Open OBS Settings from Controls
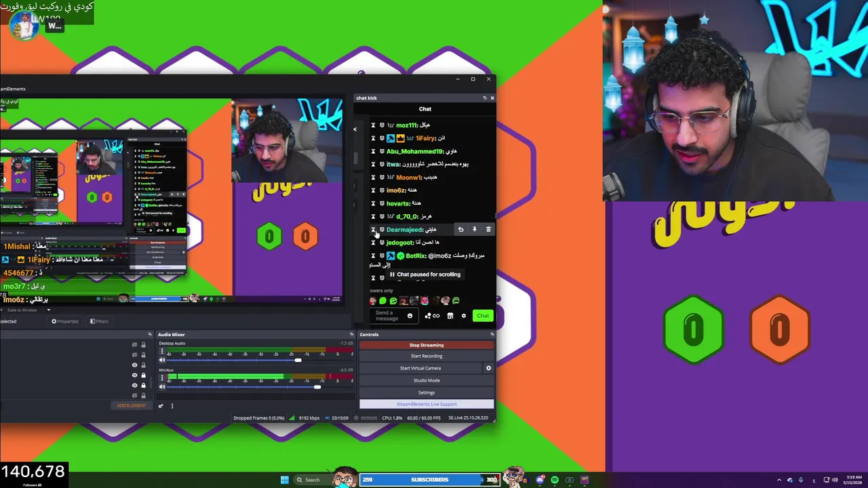This screenshot has height=488, width=868. click(x=427, y=392)
